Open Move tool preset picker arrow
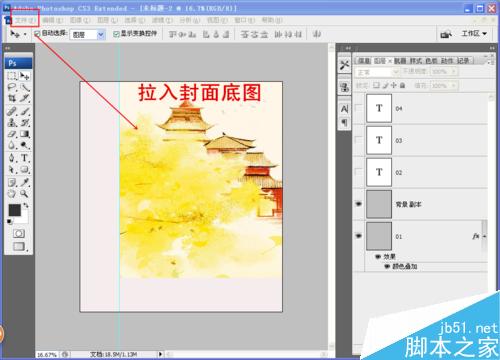The height and width of the screenshot is (360, 500). coord(25,34)
